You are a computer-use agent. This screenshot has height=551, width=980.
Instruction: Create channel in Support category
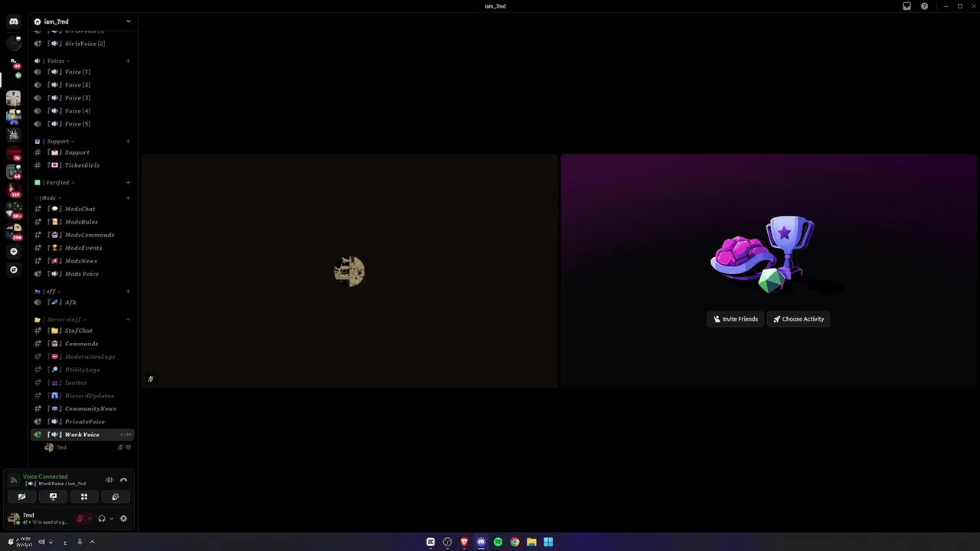click(128, 141)
